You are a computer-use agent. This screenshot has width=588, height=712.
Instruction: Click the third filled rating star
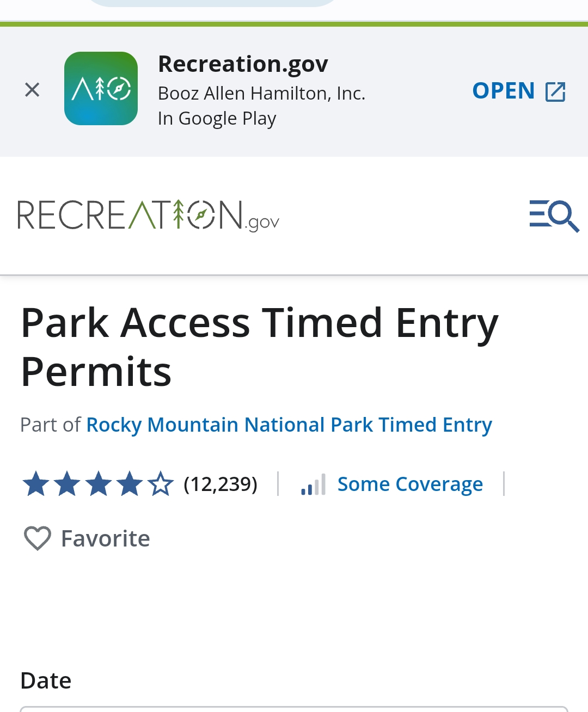[x=99, y=484]
